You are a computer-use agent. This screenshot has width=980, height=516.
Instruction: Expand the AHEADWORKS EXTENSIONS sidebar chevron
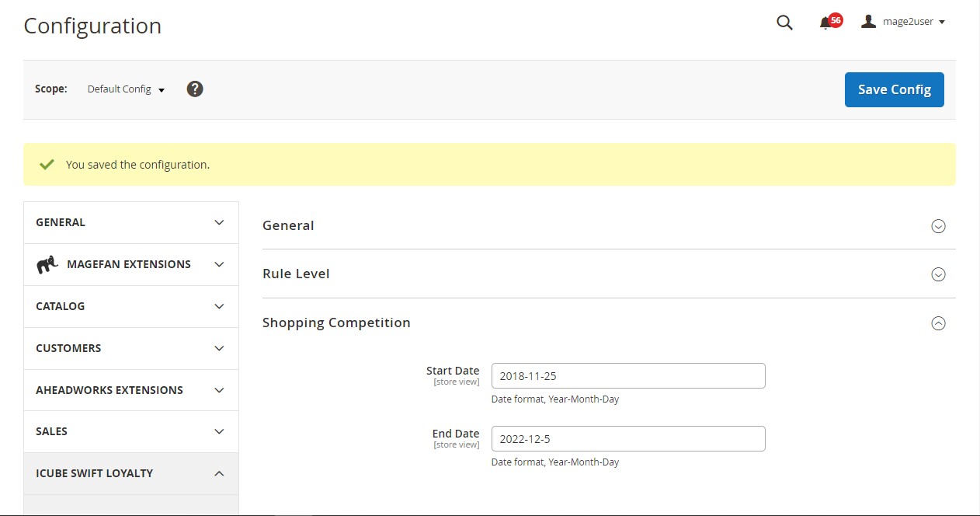pyautogui.click(x=219, y=390)
